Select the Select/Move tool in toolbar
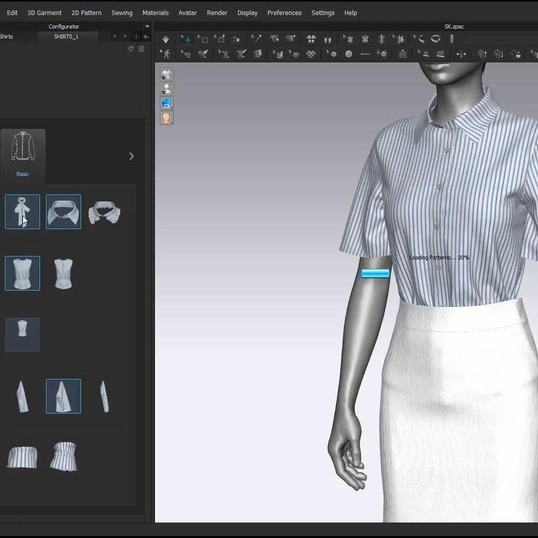Image resolution: width=538 pixels, height=538 pixels. (x=186, y=39)
